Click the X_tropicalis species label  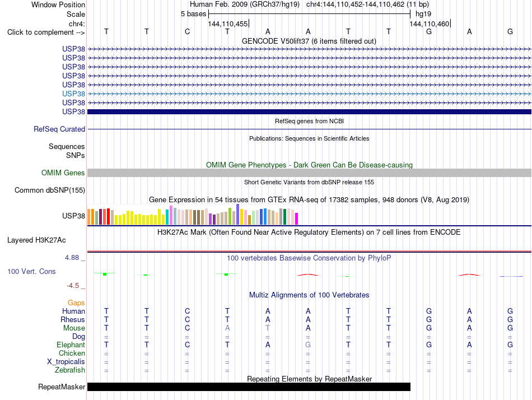(x=66, y=362)
